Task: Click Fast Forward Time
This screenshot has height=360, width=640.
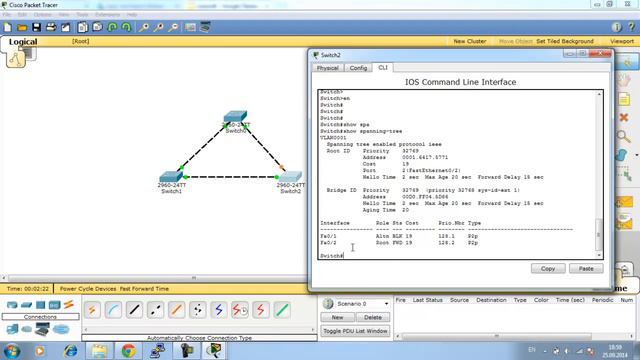Action: pos(144,289)
